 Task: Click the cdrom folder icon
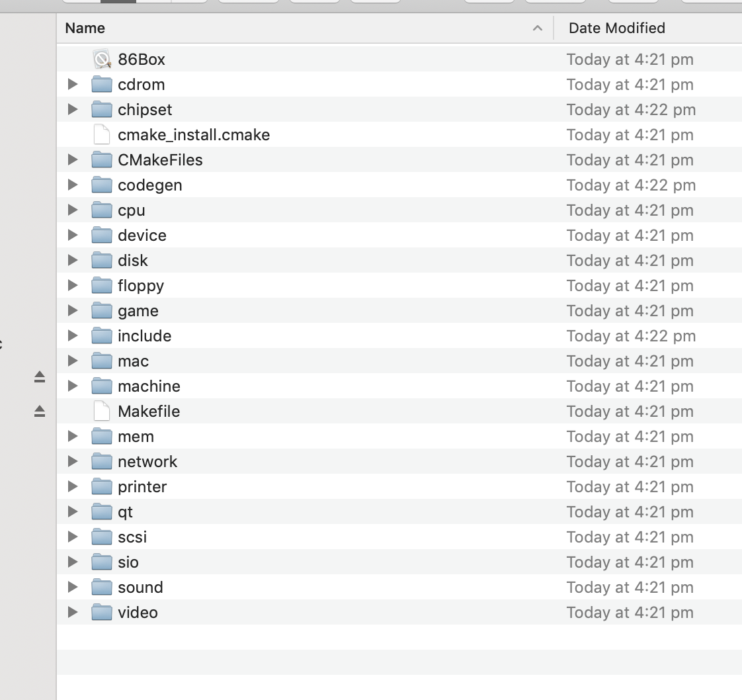coord(102,84)
